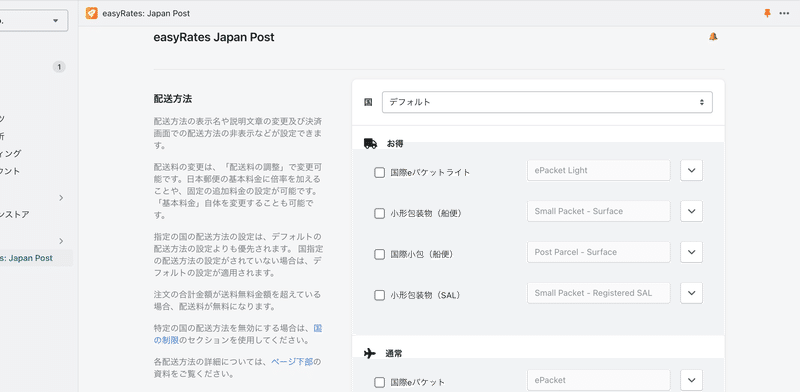Open the 国 デフォルト country dropdown
The image size is (800, 392).
tap(547, 102)
